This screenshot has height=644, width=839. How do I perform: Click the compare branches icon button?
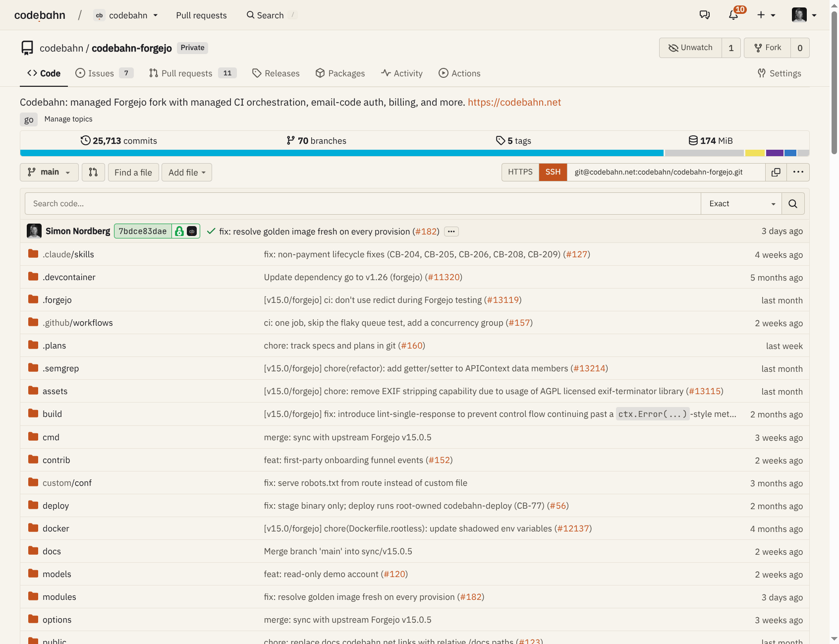point(93,172)
